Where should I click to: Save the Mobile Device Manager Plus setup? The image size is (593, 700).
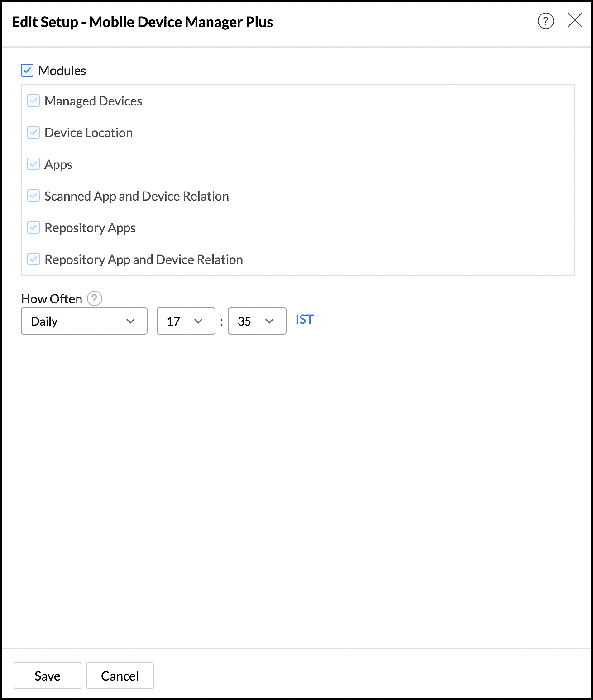[x=47, y=676]
